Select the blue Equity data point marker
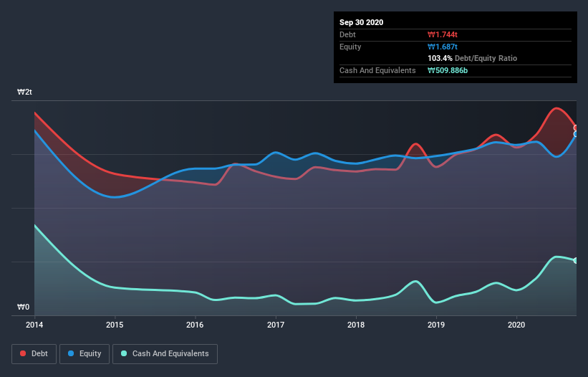The height and width of the screenshot is (377, 588). (576, 134)
